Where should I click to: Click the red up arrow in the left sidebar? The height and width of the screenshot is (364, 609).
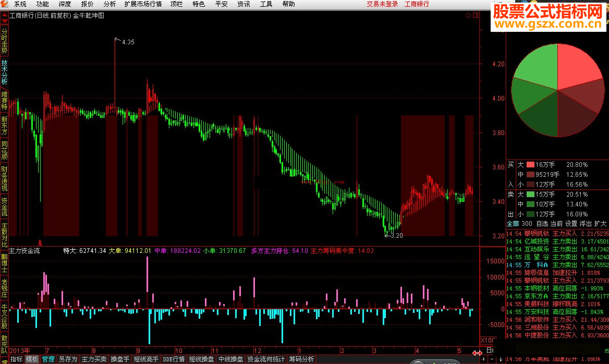(x=4, y=16)
